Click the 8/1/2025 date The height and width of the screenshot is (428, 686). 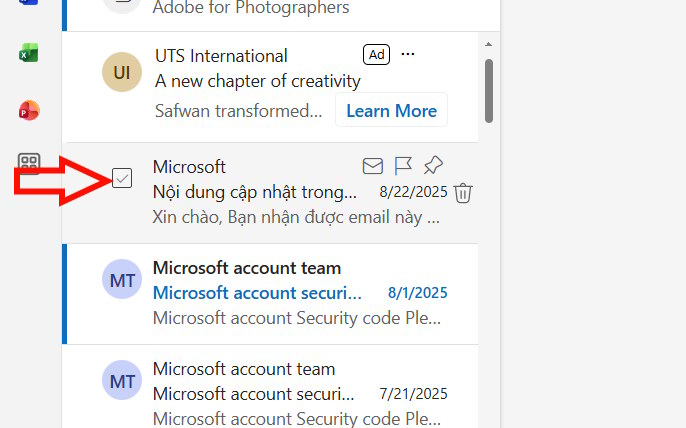point(418,293)
